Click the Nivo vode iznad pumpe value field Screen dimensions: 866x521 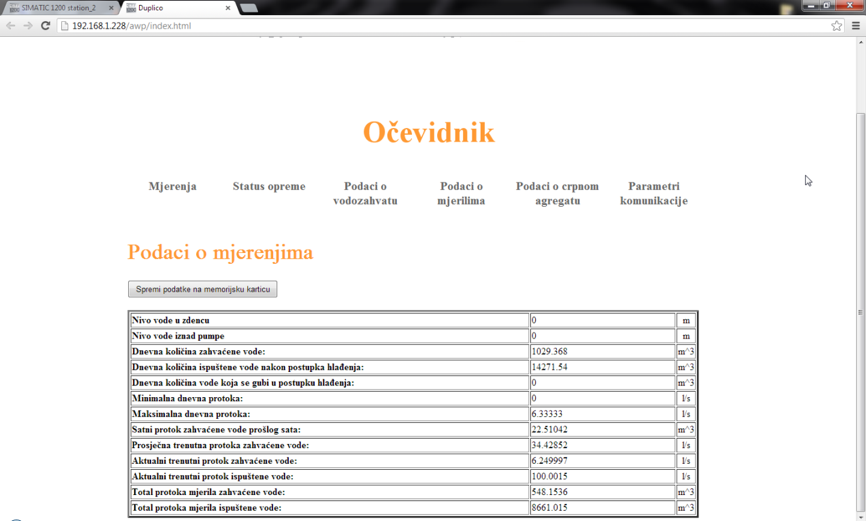602,335
